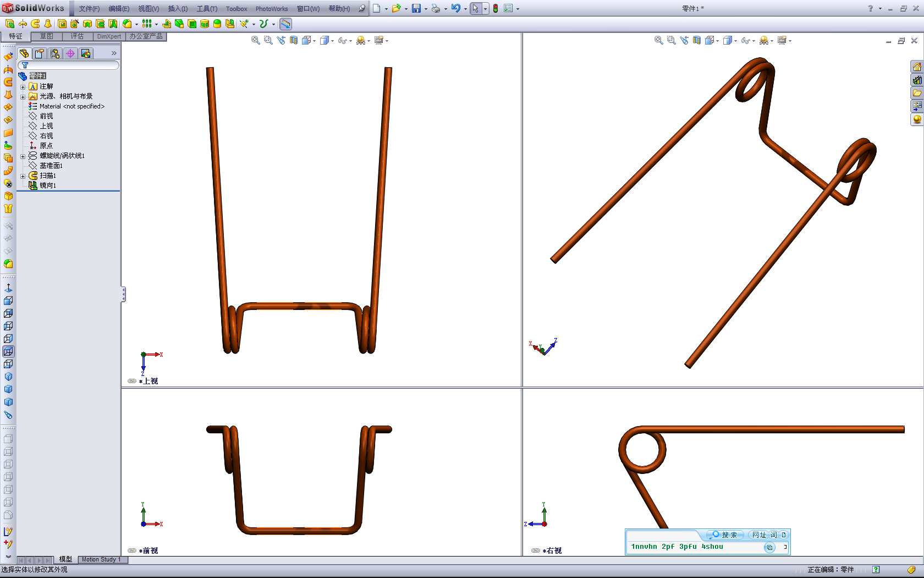924x578 pixels.
Task: Click the Options icon in title toolbar
Action: coord(508,8)
